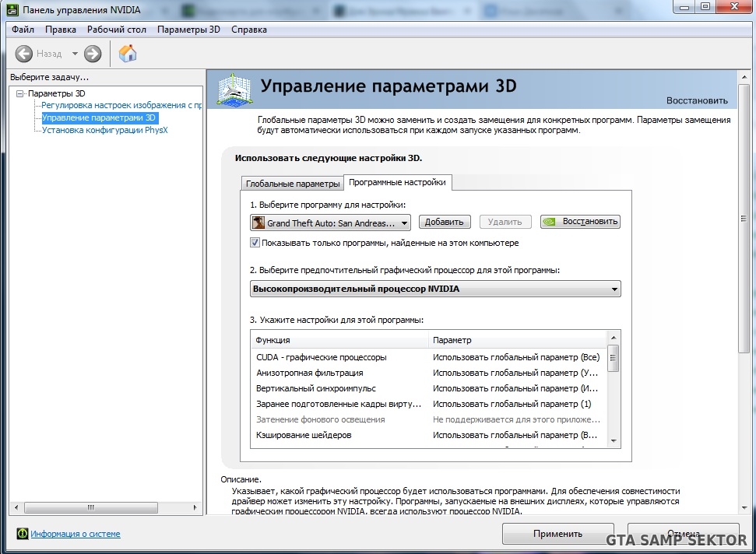This screenshot has width=756, height=554.
Task: Click main panel scroll up arrow
Action: point(744,76)
